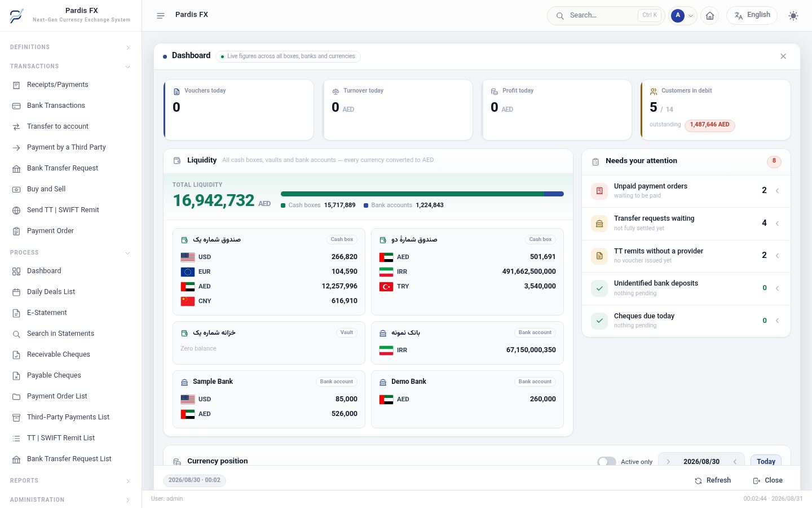Collapse the TRANSACTIONS section
Image resolution: width=812 pixels, height=508 pixels.
(70, 67)
